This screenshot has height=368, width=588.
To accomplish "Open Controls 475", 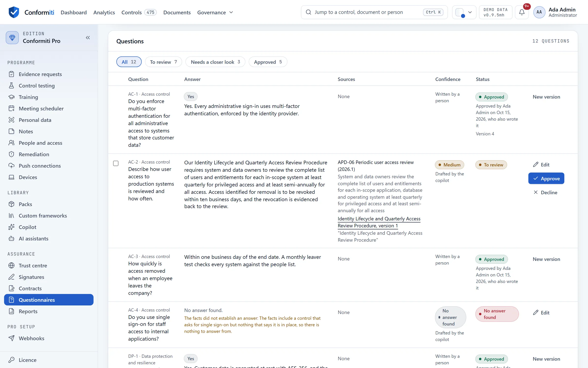I will coord(139,12).
